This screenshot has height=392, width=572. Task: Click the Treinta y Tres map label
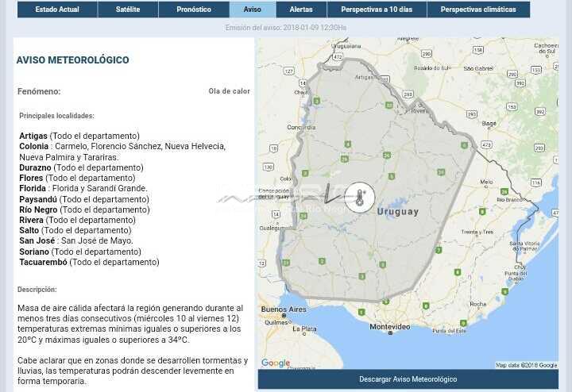(477, 231)
